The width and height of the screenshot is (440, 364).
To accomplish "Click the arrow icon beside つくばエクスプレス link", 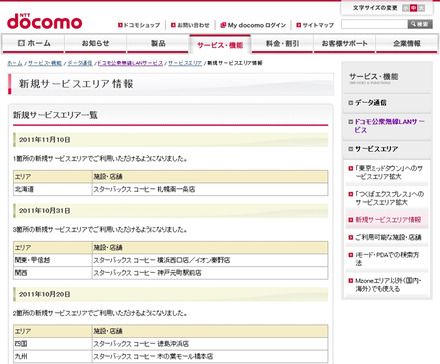I will 351,194.
